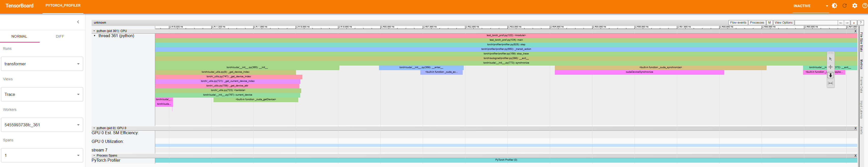Collapse python (pid 361): CPU process section
868x167 pixels.
coord(94,31)
